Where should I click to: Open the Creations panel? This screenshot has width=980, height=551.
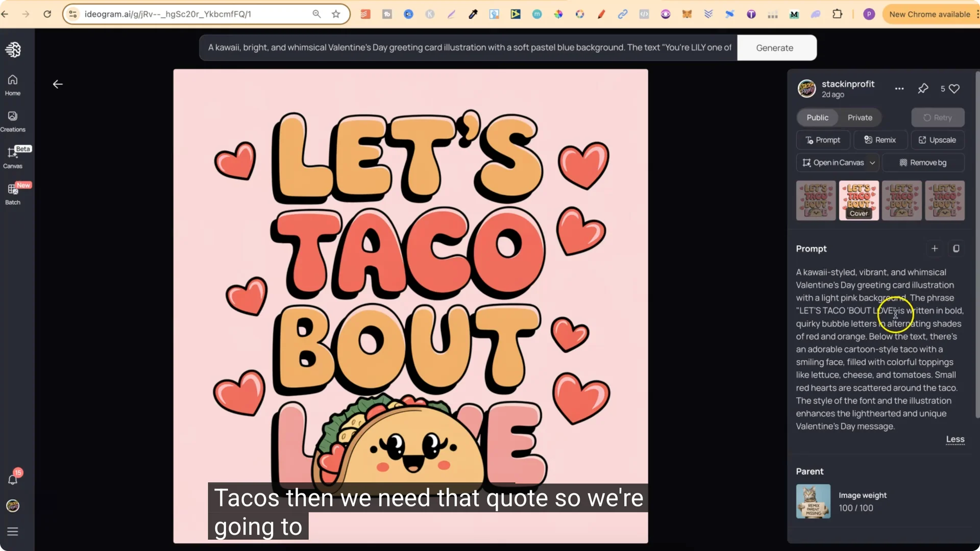point(12,121)
